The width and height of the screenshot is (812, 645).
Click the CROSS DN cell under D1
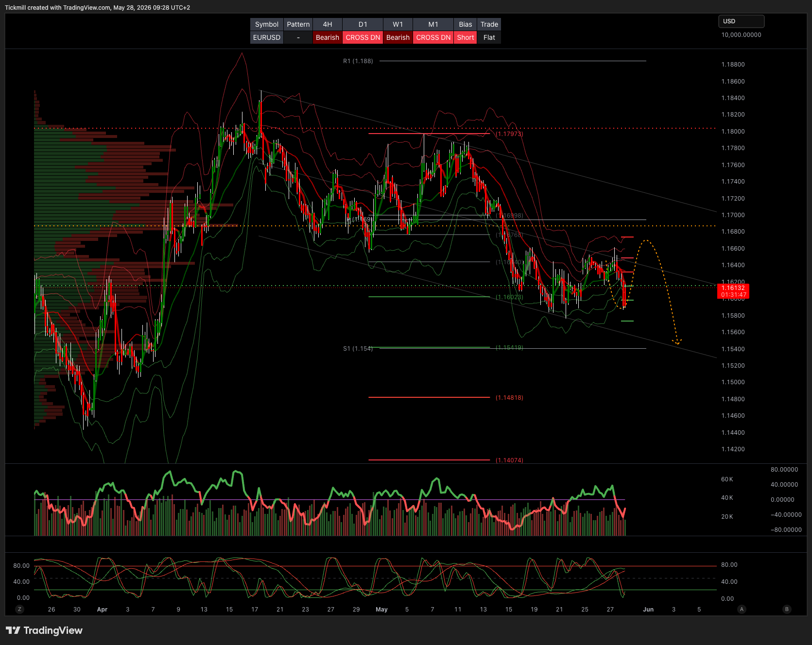[x=363, y=37]
